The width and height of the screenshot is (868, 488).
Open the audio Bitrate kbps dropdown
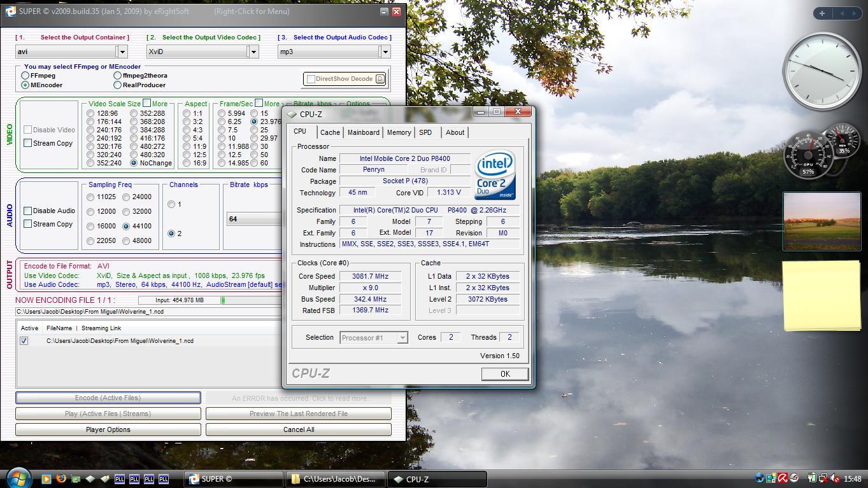click(254, 219)
